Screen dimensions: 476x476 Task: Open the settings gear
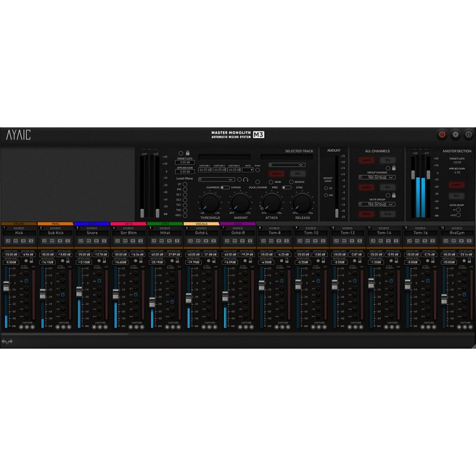[x=455, y=134]
